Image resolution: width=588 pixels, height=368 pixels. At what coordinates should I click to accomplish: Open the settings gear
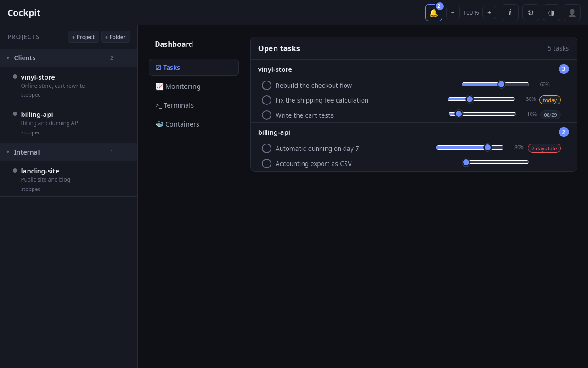pyautogui.click(x=531, y=12)
